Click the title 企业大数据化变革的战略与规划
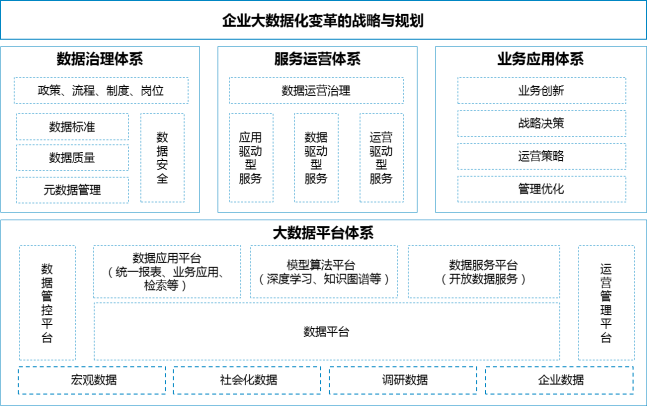The width and height of the screenshot is (647, 406). coord(323,20)
